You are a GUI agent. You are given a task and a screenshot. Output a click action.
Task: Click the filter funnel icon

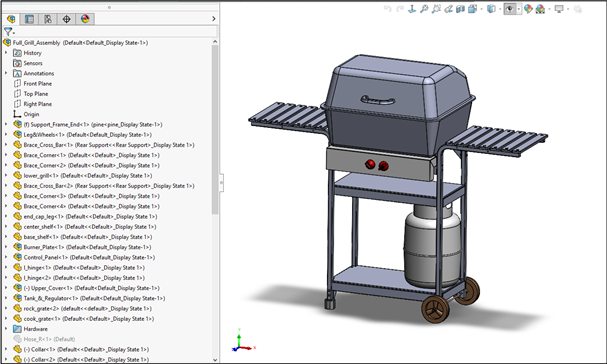[8, 32]
